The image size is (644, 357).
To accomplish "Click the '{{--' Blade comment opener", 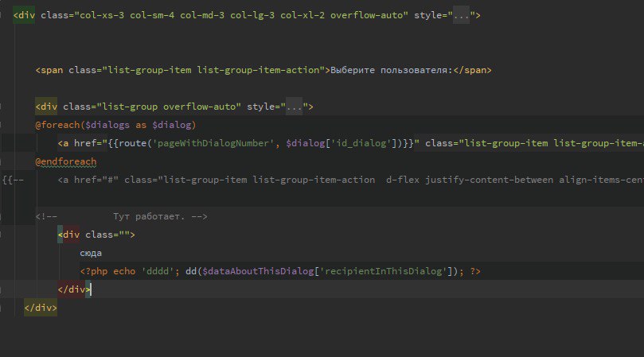I will point(14,180).
